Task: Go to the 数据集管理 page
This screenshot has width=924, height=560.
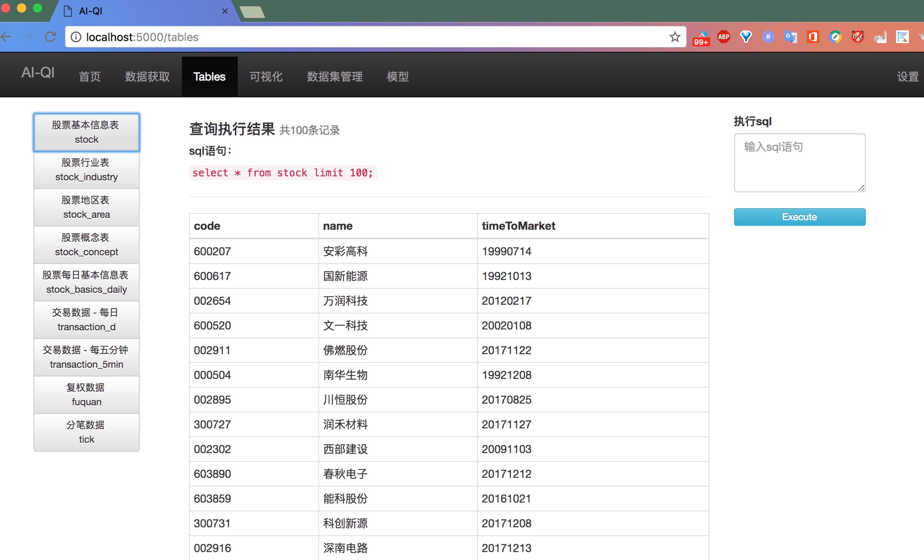Action: click(335, 77)
